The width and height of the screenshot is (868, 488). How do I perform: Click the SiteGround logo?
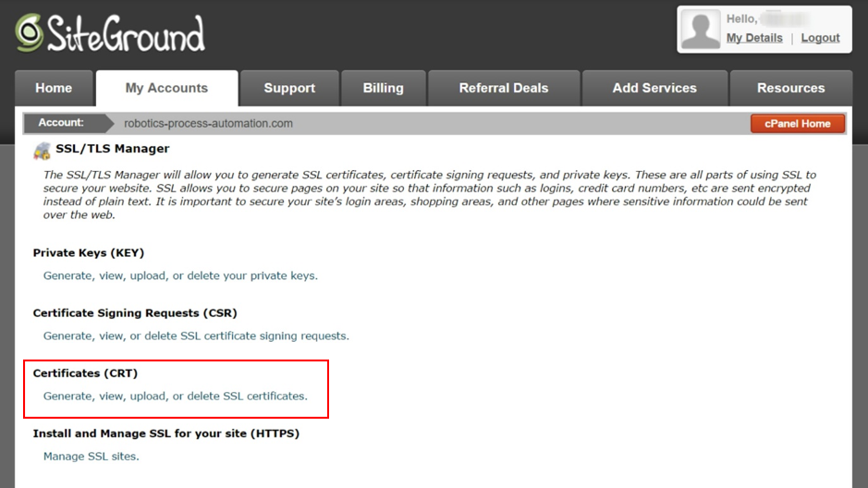[110, 33]
